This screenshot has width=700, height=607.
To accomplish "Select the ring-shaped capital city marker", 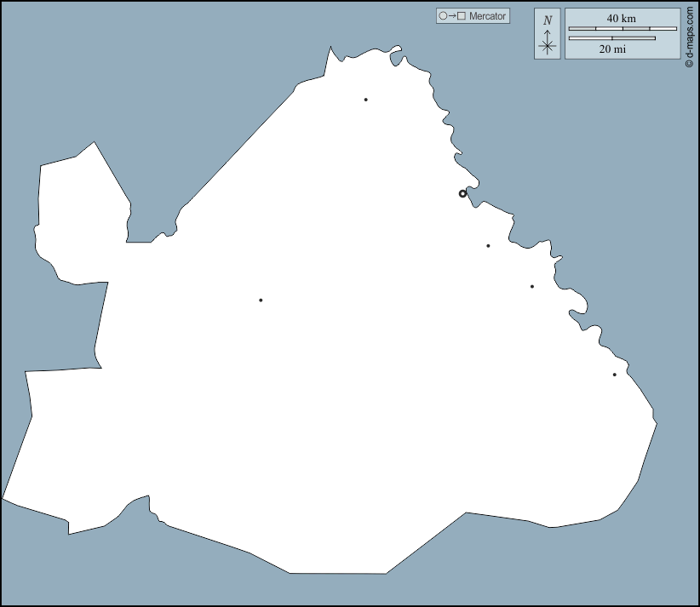I will pos(462,193).
